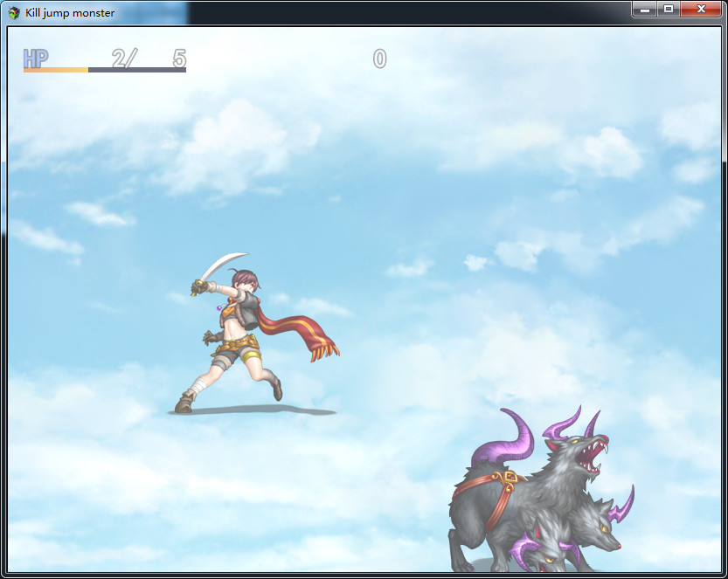Viewport: 728px width, 579px height.
Task: Maximize the game window
Action: coord(669,10)
